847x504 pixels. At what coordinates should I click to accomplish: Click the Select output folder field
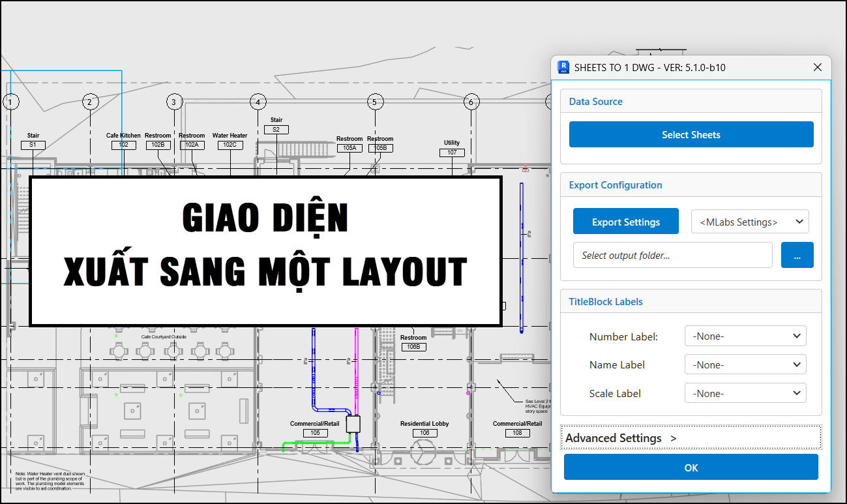pyautogui.click(x=672, y=255)
